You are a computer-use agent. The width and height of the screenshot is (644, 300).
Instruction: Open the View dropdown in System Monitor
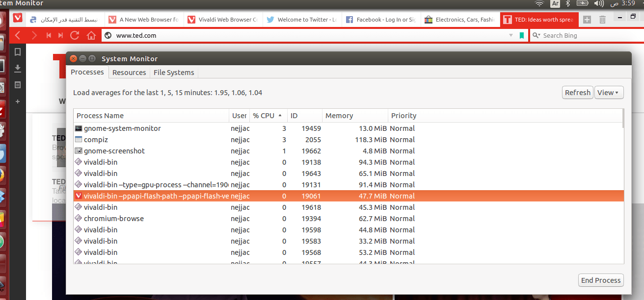click(x=609, y=93)
